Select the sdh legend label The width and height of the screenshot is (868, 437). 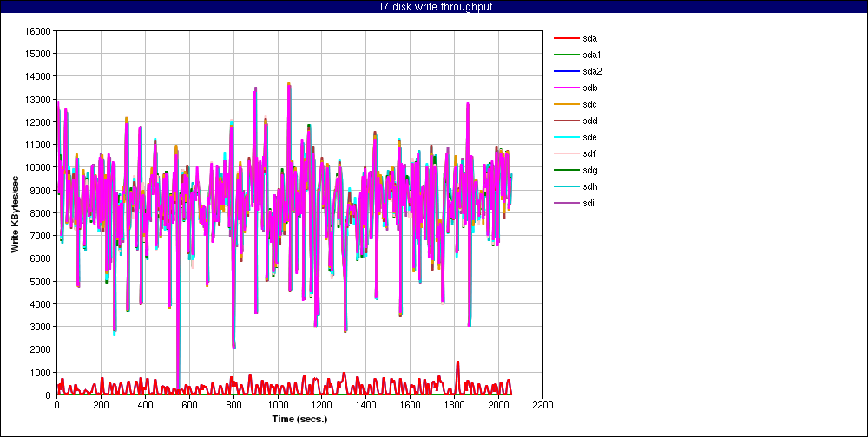click(x=589, y=186)
